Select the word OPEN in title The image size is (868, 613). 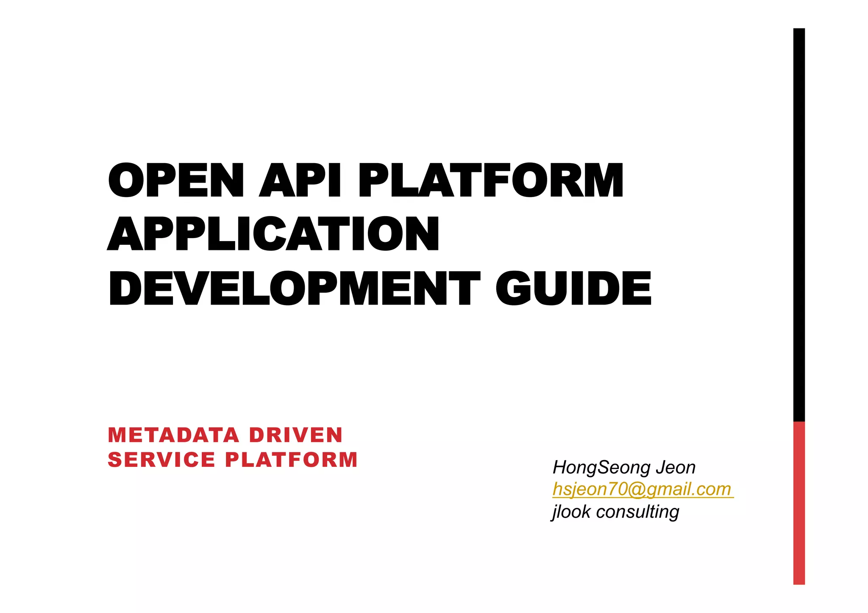176,181
